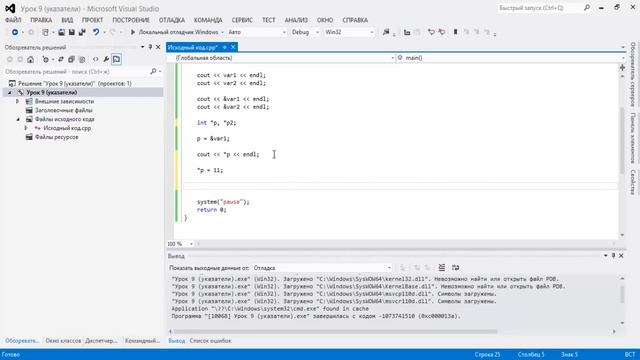Screen dimensions: 640x360
Task: Click the Uncomment Selection toolbar icon
Action: tap(442, 32)
